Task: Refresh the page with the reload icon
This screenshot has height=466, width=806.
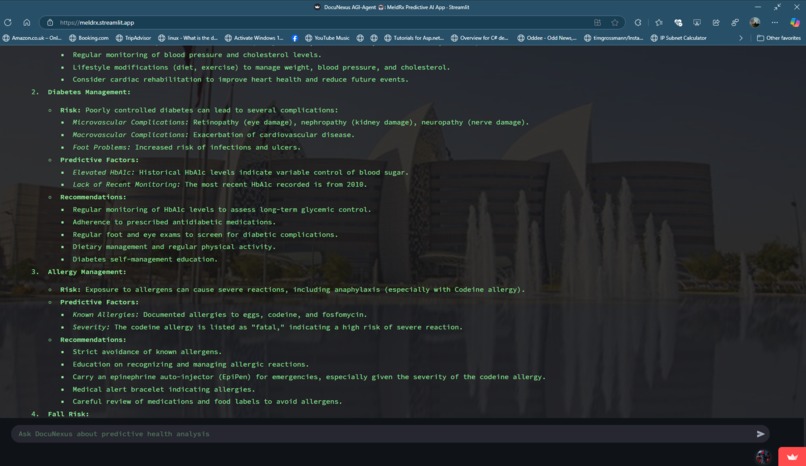Action: [8, 23]
